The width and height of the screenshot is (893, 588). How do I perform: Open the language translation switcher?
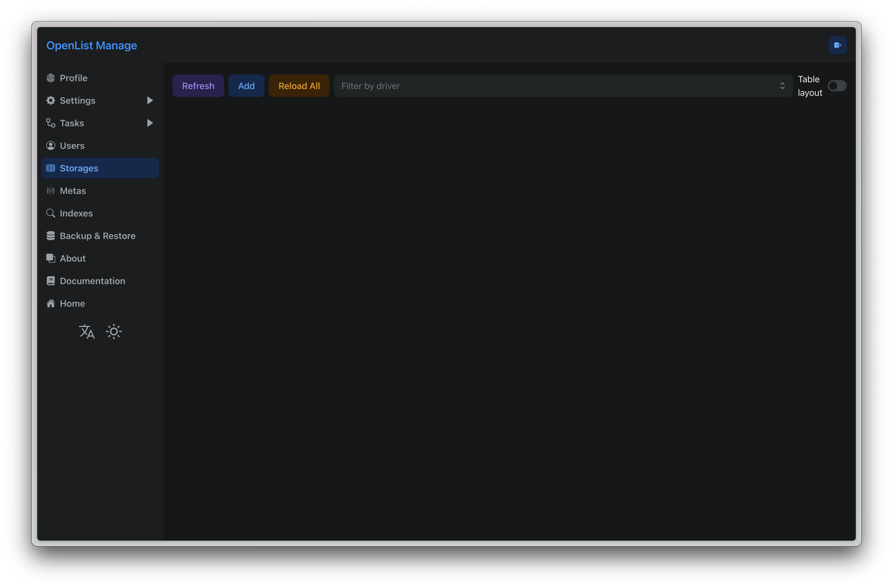[x=87, y=331]
